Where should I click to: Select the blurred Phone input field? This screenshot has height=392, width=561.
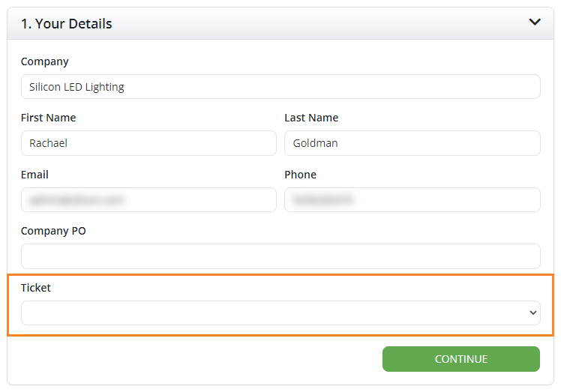(412, 200)
